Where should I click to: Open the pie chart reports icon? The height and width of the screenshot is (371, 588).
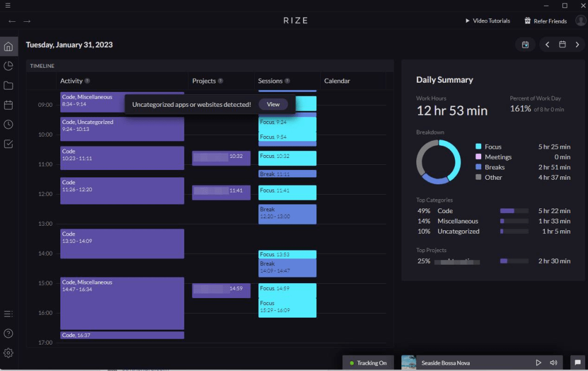click(9, 66)
